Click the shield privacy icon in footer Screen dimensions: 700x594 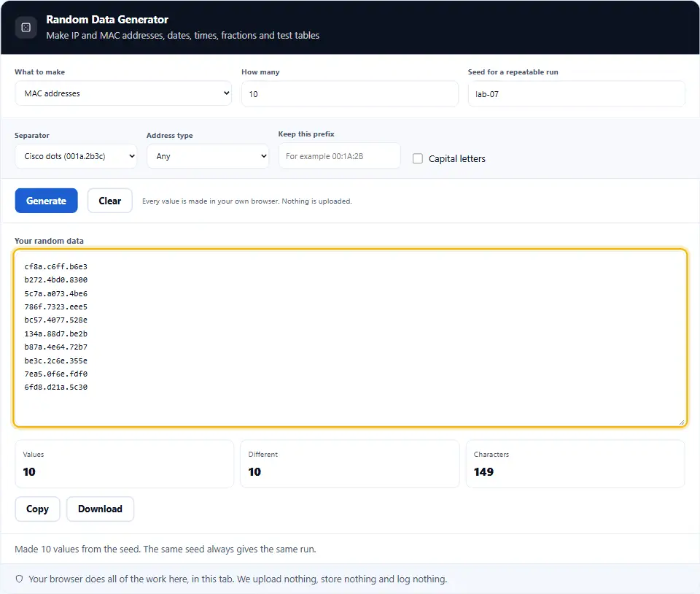(19, 579)
